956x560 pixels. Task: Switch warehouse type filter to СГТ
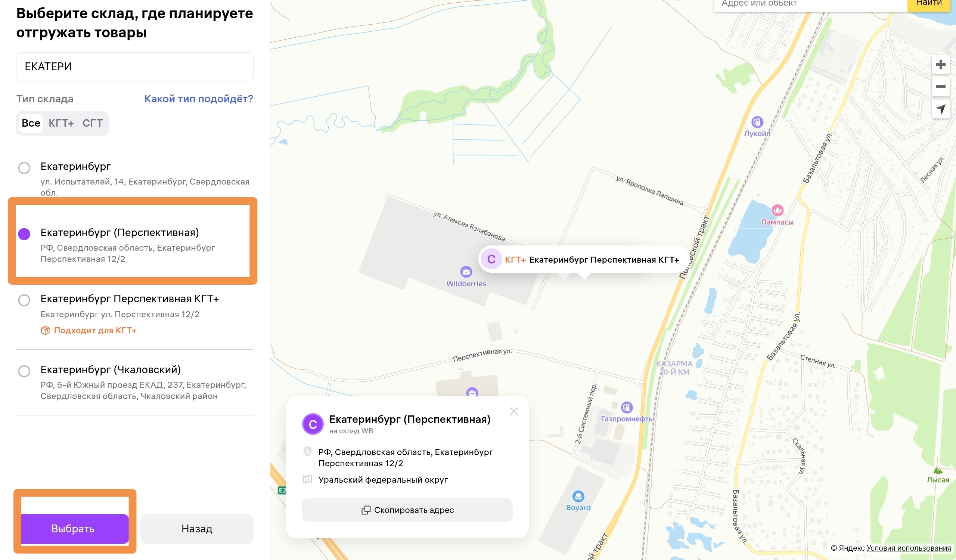(93, 123)
